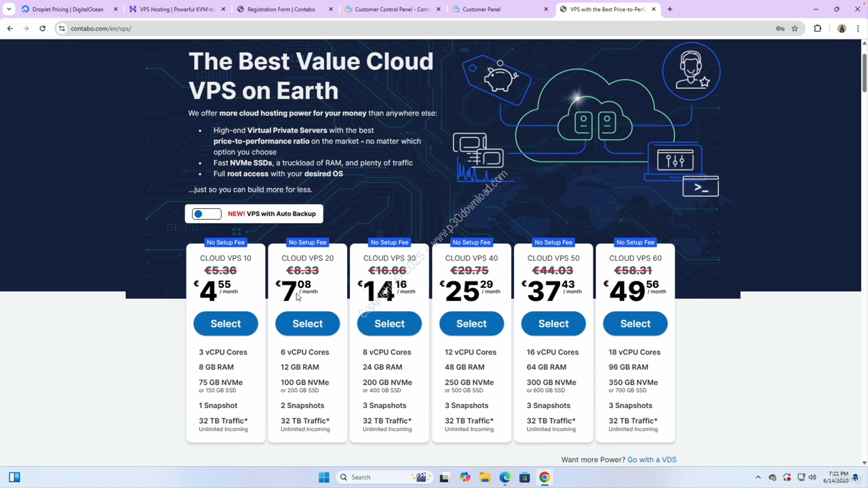The image size is (868, 488).
Task: Bookmark this page with the star icon
Action: [x=795, y=28]
